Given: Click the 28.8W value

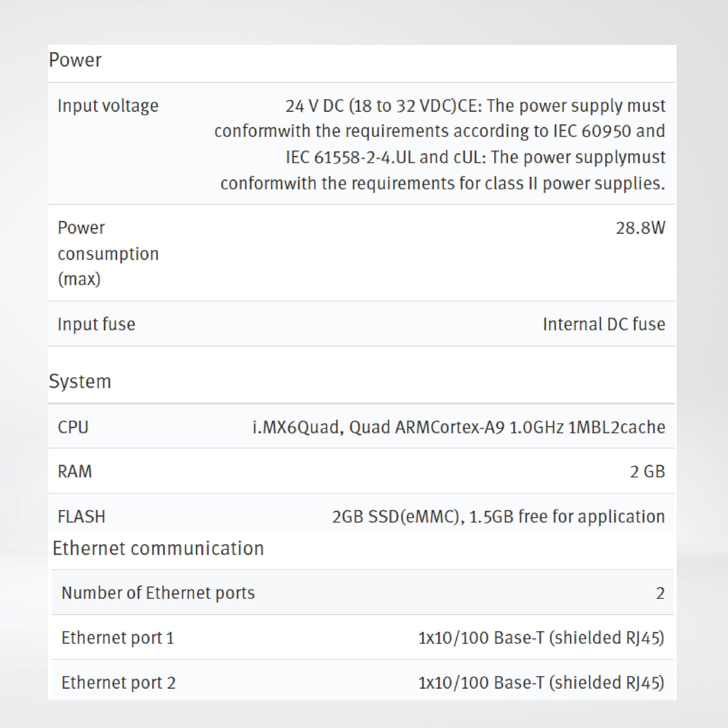Looking at the screenshot, I should click(x=640, y=228).
